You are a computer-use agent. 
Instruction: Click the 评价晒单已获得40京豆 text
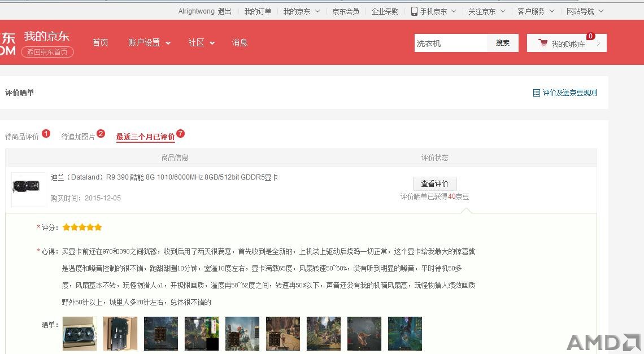(434, 196)
